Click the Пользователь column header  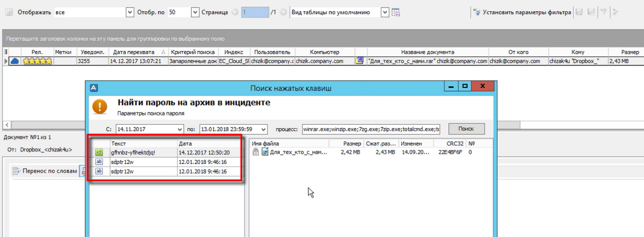point(272,52)
